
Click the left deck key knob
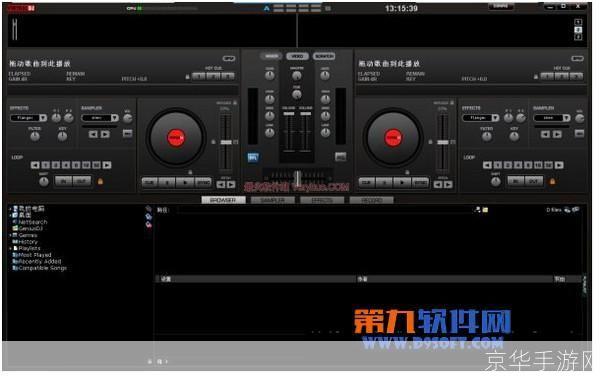click(62, 136)
